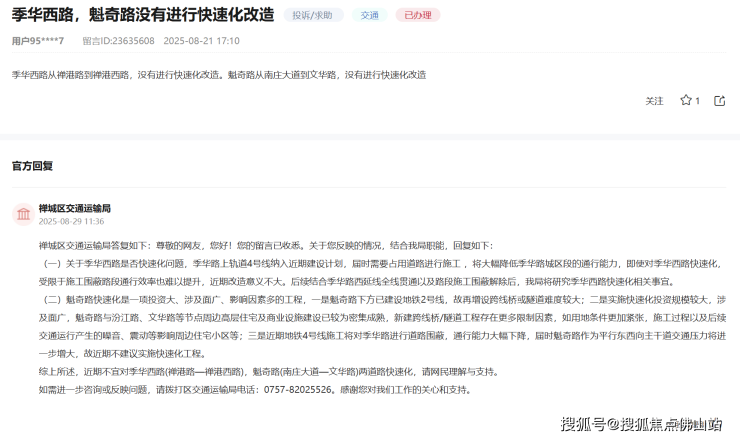
Task: Open the 禅城区交通运输局 department name link
Action: (x=74, y=208)
